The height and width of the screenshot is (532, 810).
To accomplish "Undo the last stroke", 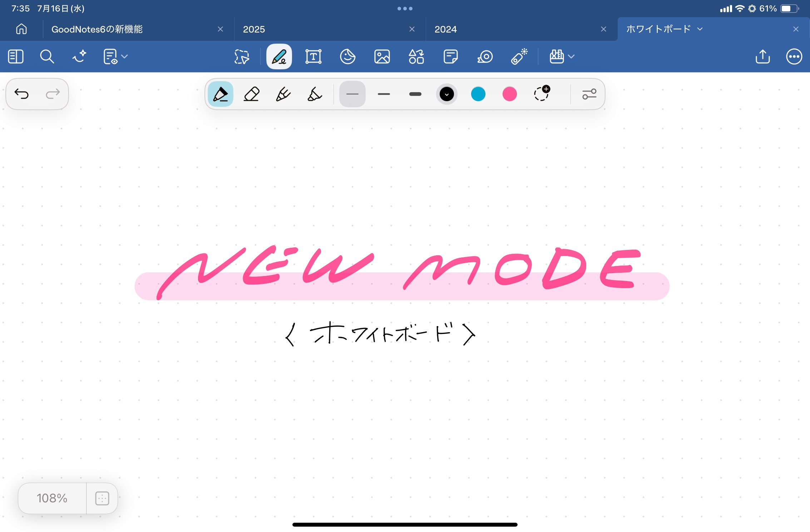I will pyautogui.click(x=21, y=94).
